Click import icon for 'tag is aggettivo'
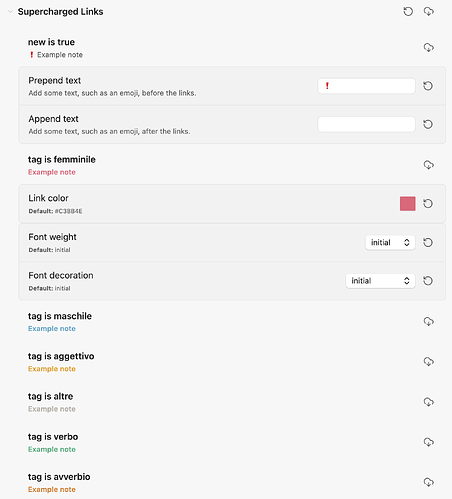Viewport: 452px width, 499px height. (x=429, y=361)
